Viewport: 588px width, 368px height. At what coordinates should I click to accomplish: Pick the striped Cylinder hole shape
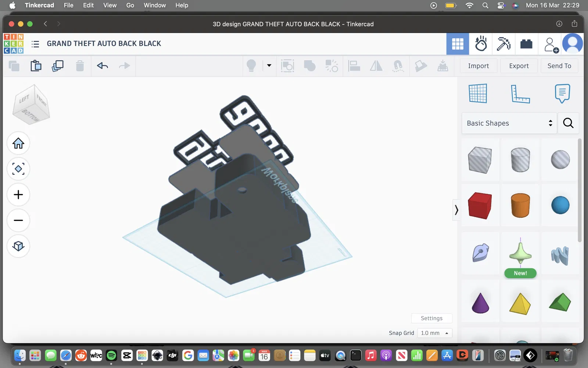pos(520,160)
